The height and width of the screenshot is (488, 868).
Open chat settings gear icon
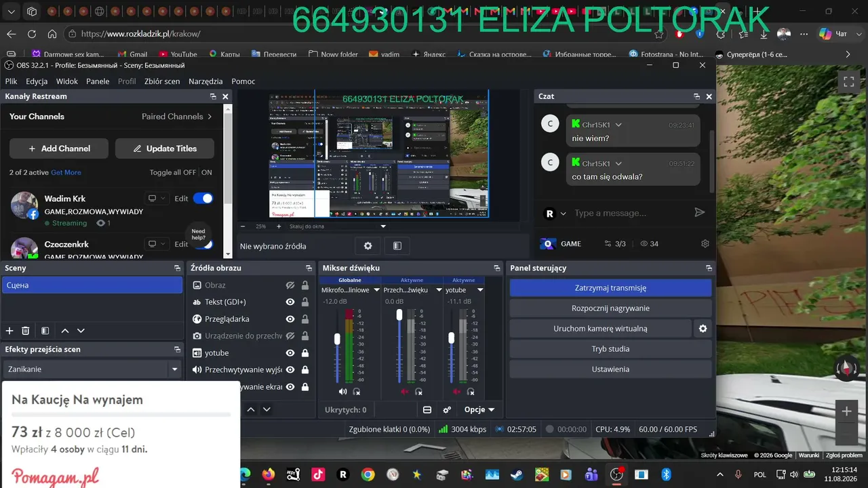tap(705, 244)
